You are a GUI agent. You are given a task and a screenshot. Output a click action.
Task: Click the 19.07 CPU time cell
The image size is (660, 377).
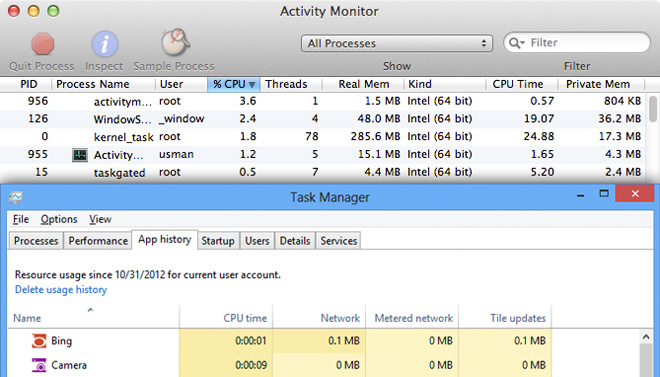coord(539,119)
